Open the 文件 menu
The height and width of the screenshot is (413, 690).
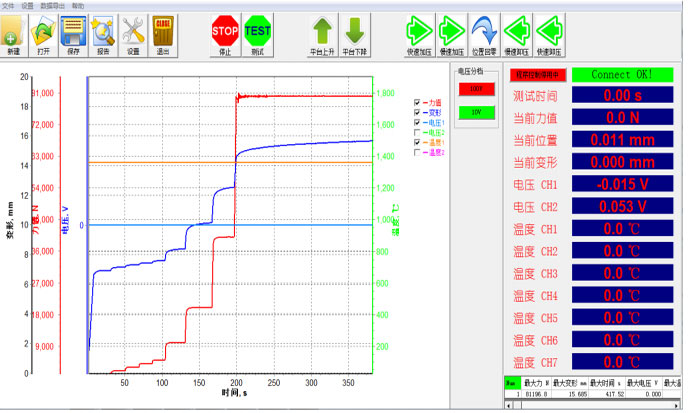tap(9, 5)
